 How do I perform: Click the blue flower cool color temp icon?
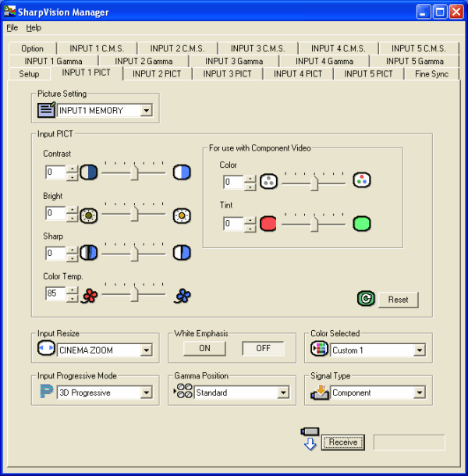183,296
